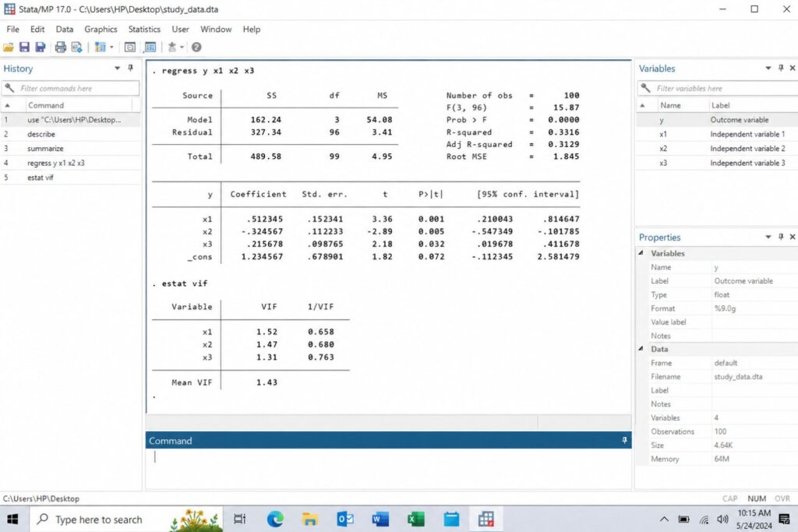This screenshot has width=798, height=532.
Task: Open the Edit menu
Action: click(x=37, y=29)
